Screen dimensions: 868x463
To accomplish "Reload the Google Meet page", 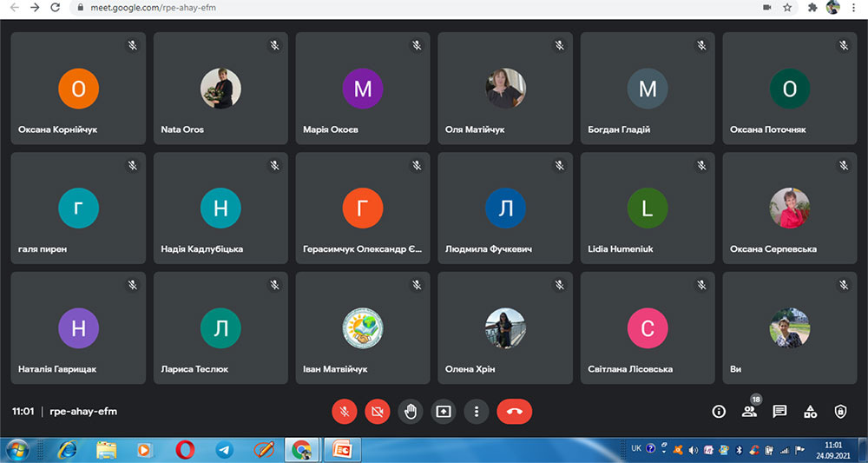I will [x=55, y=8].
